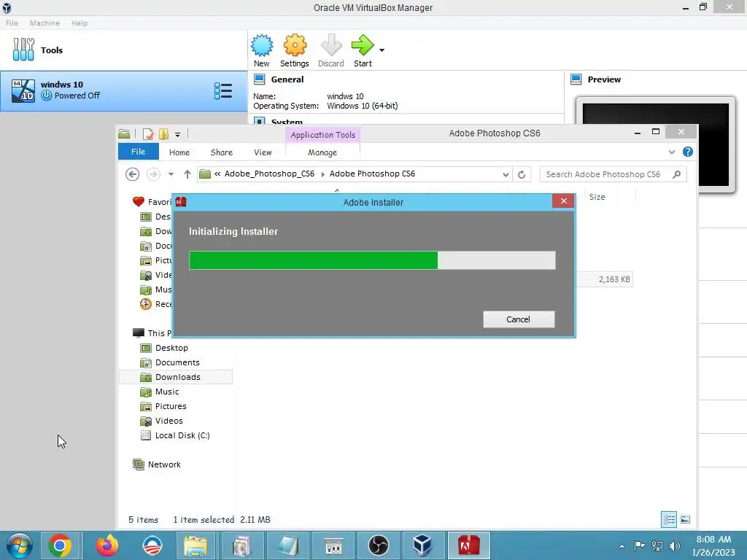Go back with Explorer back arrow
This screenshot has width=747, height=560.
pyautogui.click(x=133, y=174)
